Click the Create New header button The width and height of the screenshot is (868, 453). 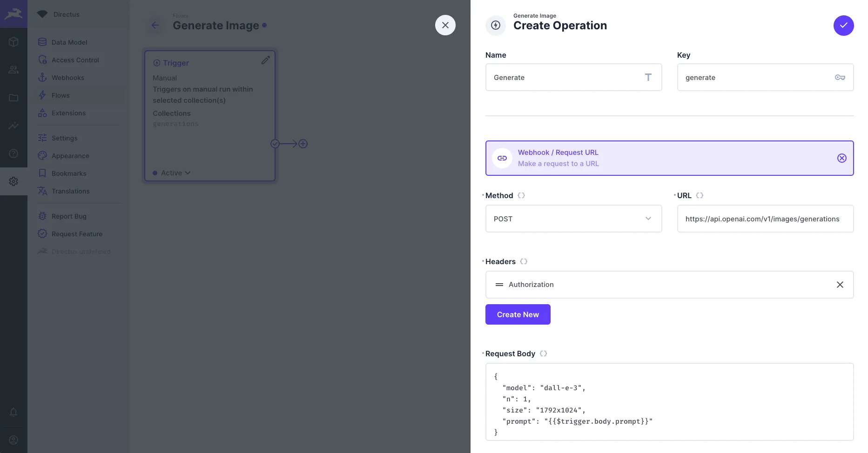pos(518,314)
